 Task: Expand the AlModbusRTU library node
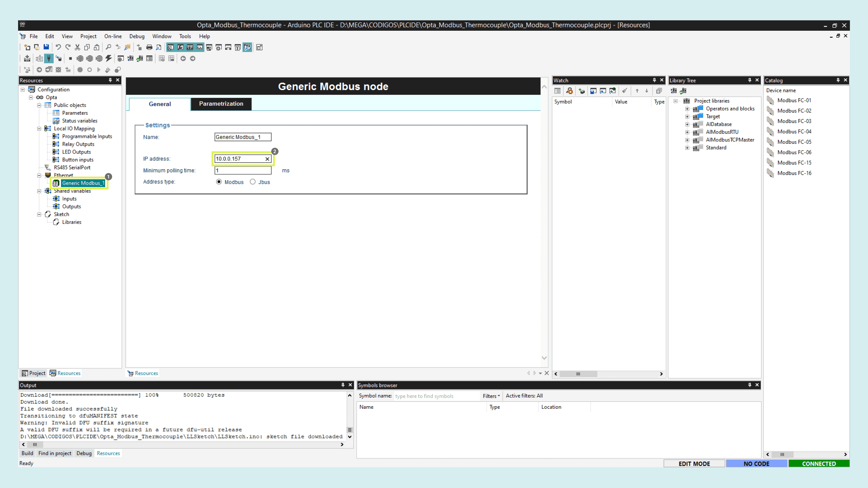coord(687,132)
